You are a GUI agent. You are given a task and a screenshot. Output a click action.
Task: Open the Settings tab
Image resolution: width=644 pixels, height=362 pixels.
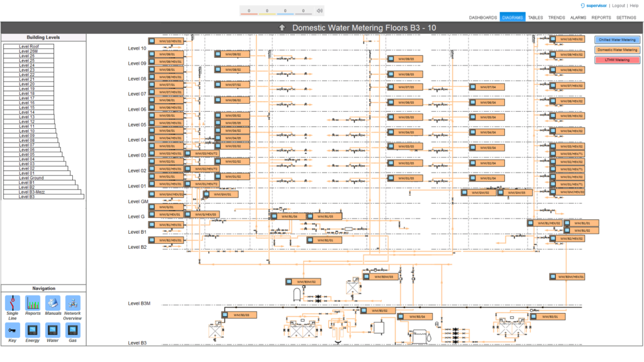pyautogui.click(x=626, y=18)
